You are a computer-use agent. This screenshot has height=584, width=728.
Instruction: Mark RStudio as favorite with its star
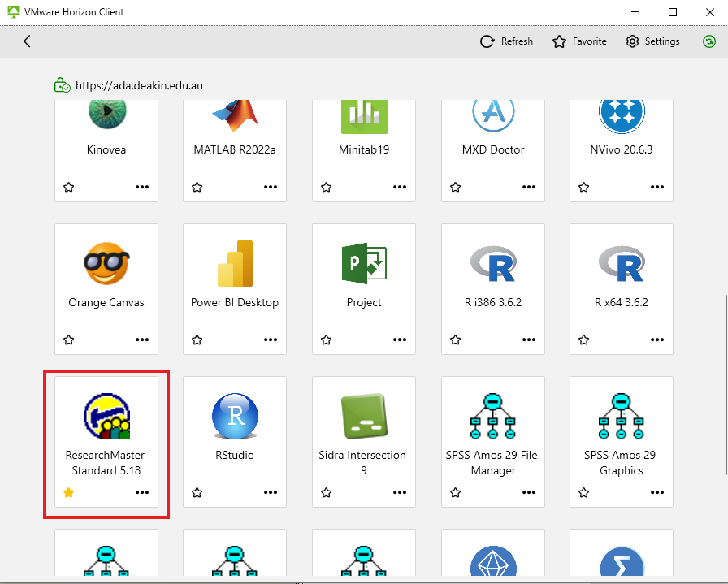coord(197,492)
